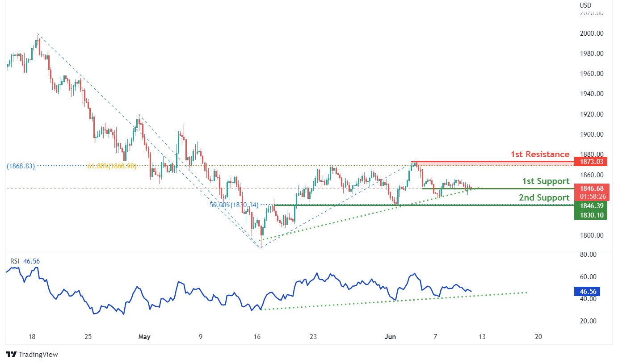Click the 50.00%(1830.34) Fibonacci label
The image size is (618, 364).
pos(234,205)
